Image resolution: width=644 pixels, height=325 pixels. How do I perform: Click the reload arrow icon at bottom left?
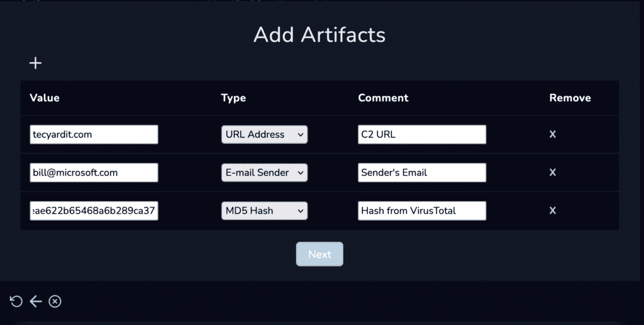click(x=16, y=302)
